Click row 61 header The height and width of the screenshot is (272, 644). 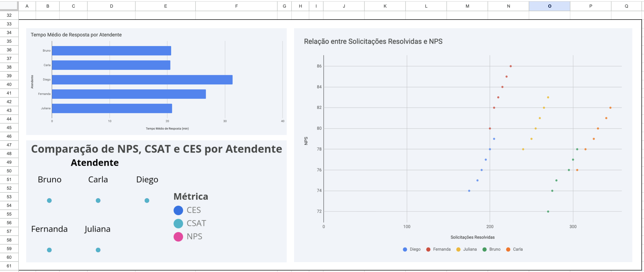coord(9,266)
